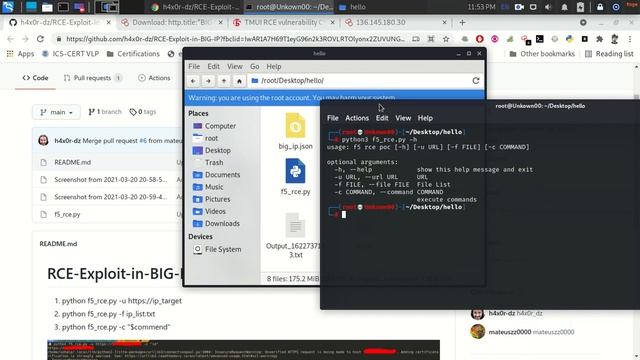This screenshot has width=640, height=360.
Task: Open the Go menu in the file manager
Action: (x=255, y=67)
